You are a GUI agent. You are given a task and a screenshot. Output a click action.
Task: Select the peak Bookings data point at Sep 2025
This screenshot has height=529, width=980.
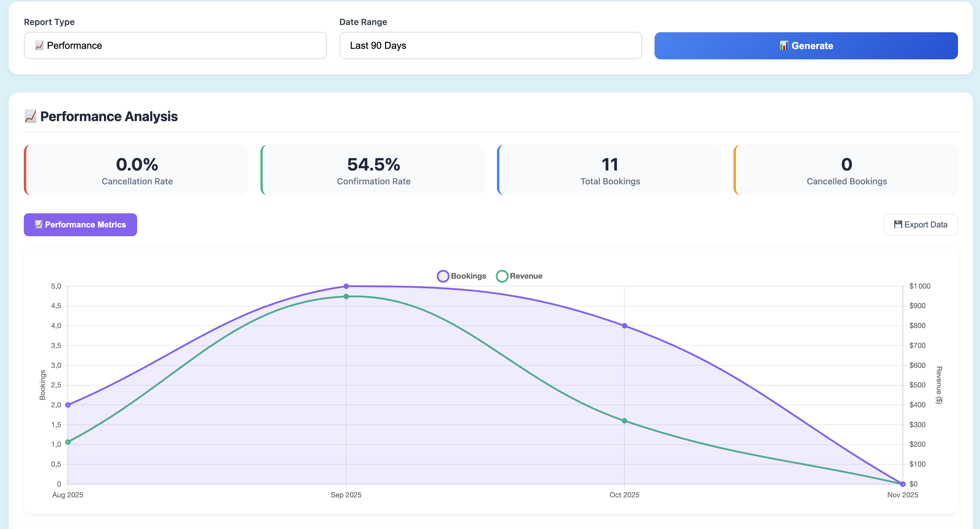(x=346, y=286)
